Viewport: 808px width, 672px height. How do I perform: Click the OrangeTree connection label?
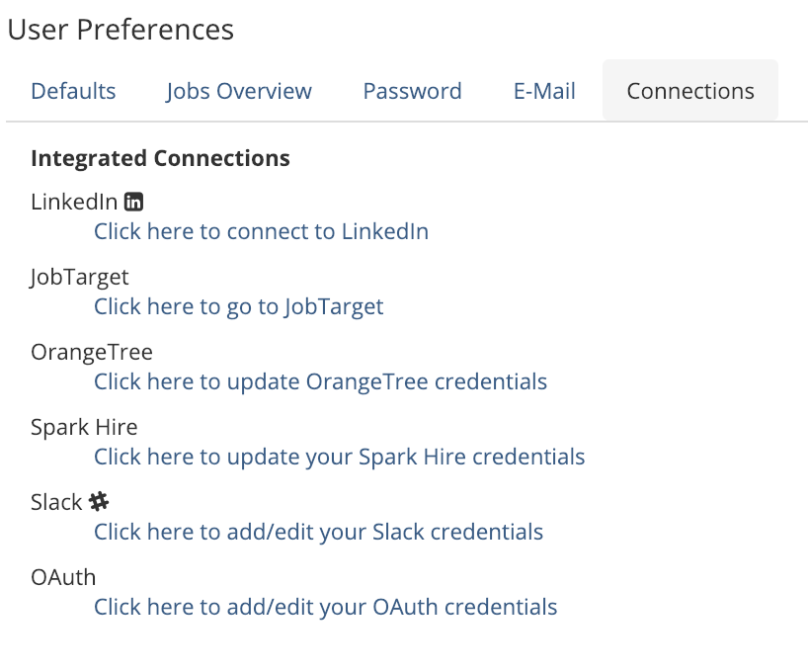pyautogui.click(x=91, y=353)
